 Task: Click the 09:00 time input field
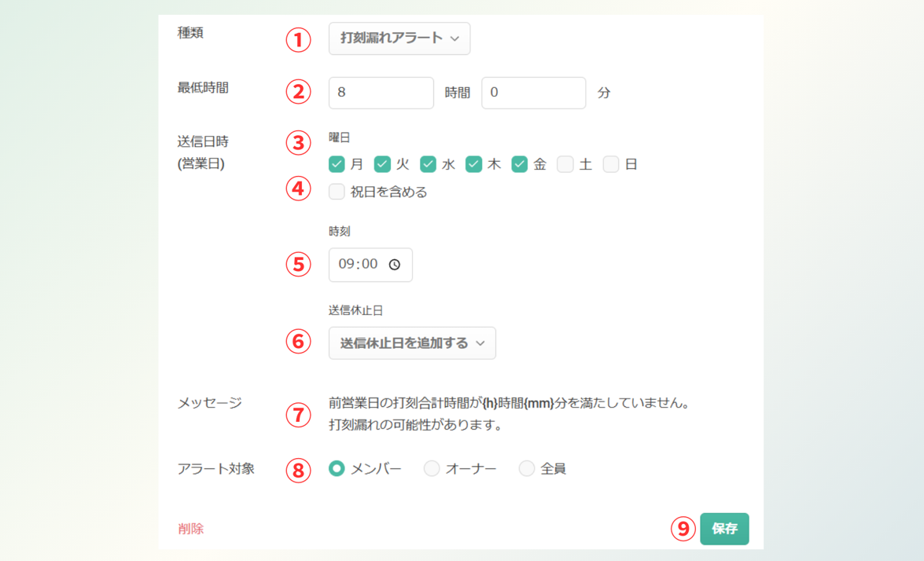click(359, 265)
